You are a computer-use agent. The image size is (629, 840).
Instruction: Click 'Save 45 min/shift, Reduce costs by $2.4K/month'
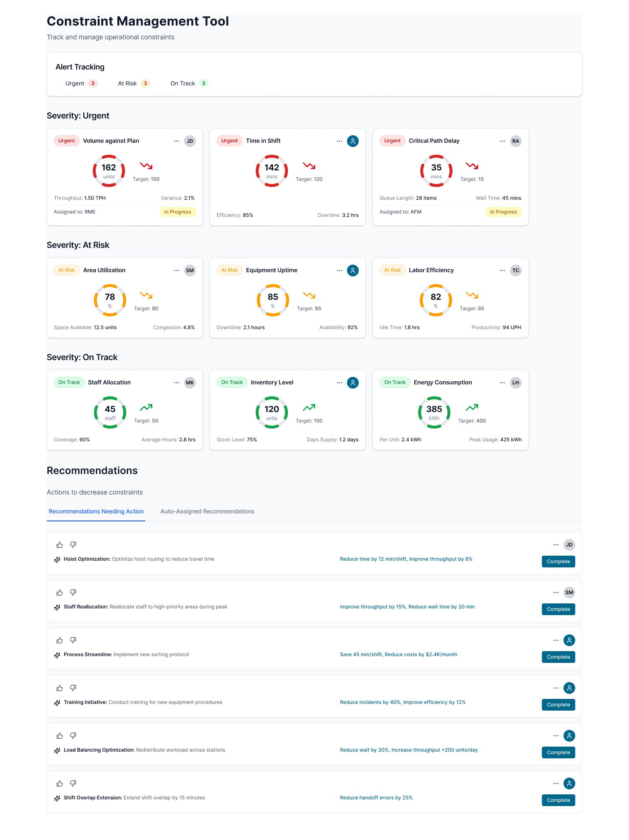(x=398, y=654)
